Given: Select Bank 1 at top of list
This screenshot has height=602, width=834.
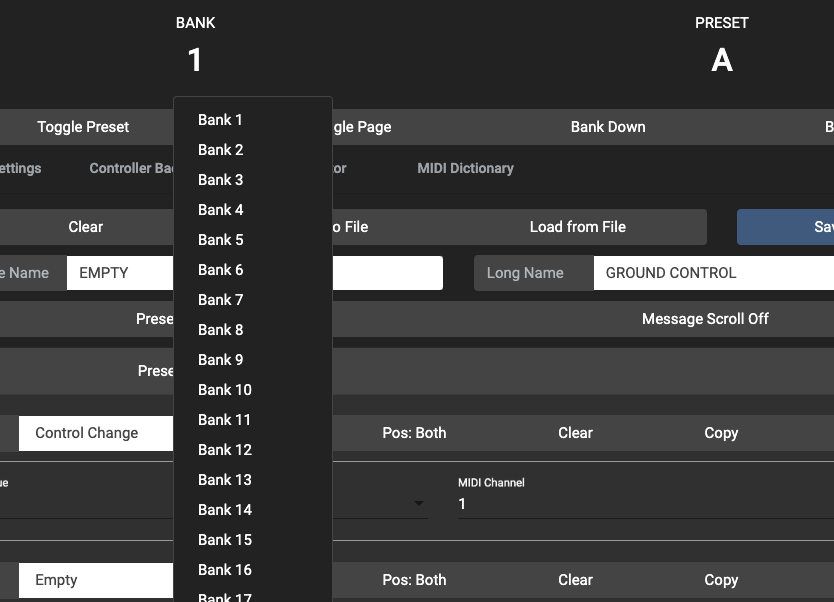Looking at the screenshot, I should click(221, 120).
